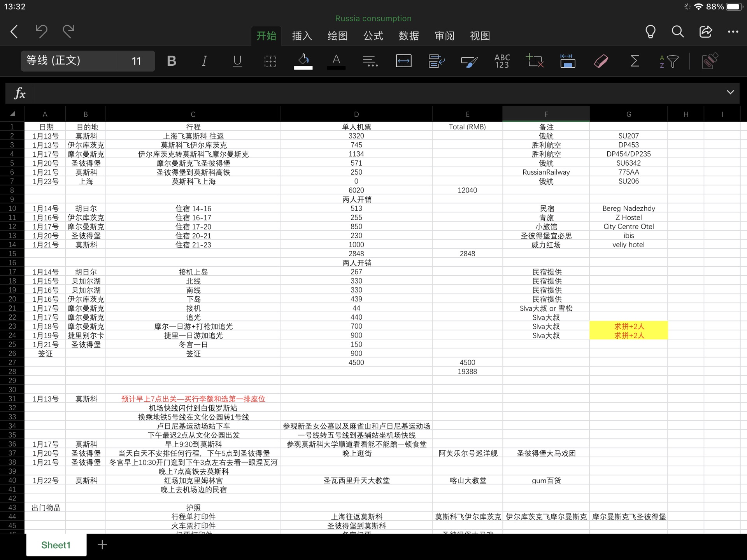This screenshot has height=560, width=747.
Task: Open ABC 123 number format
Action: point(502,61)
